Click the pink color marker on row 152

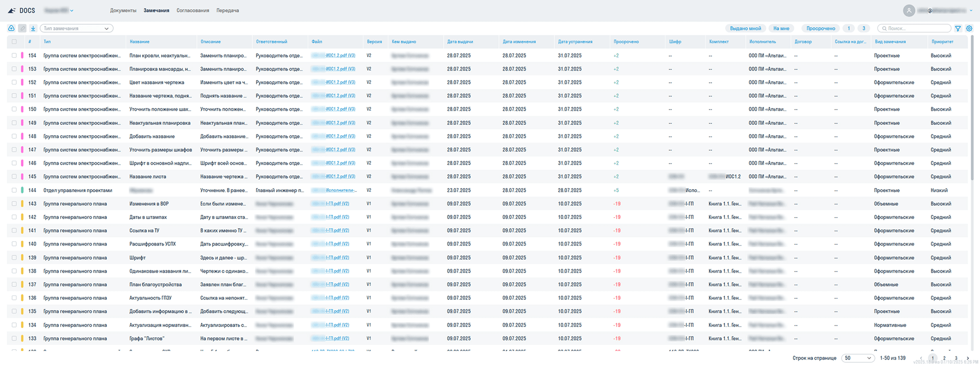pyautogui.click(x=22, y=82)
